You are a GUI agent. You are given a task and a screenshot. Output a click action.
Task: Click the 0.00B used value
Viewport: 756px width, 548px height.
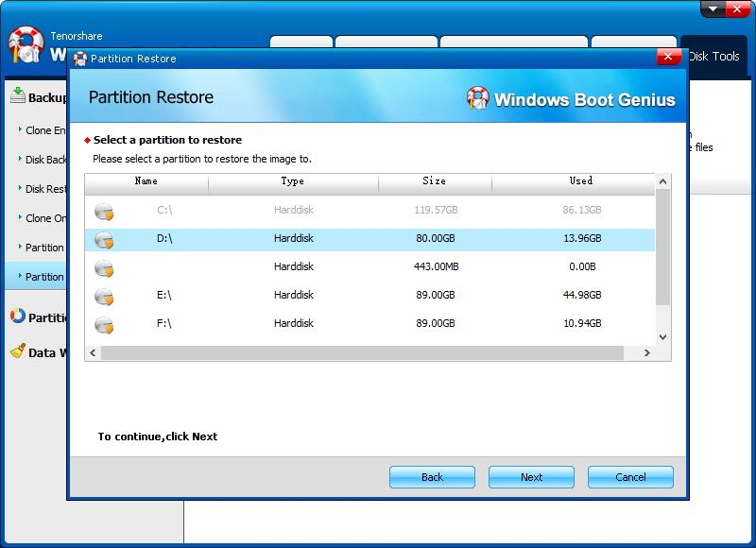582,266
